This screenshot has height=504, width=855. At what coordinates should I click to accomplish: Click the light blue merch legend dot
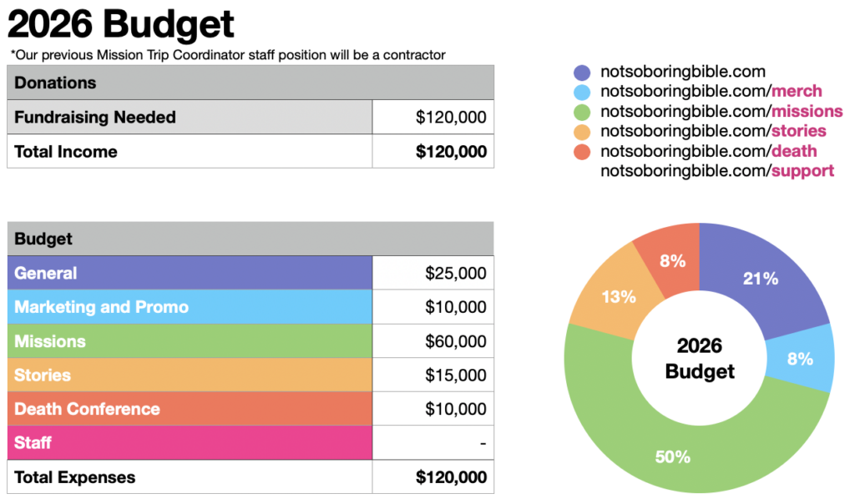click(x=583, y=92)
